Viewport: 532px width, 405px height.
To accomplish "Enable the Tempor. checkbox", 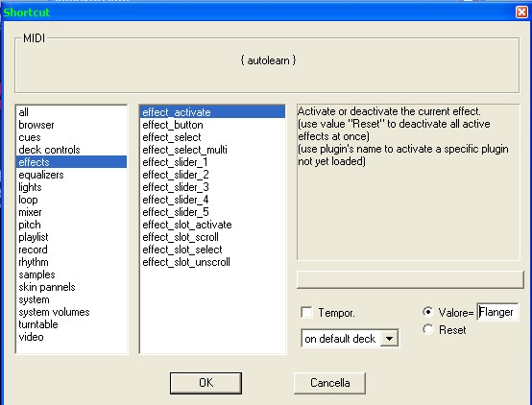I will point(306,312).
